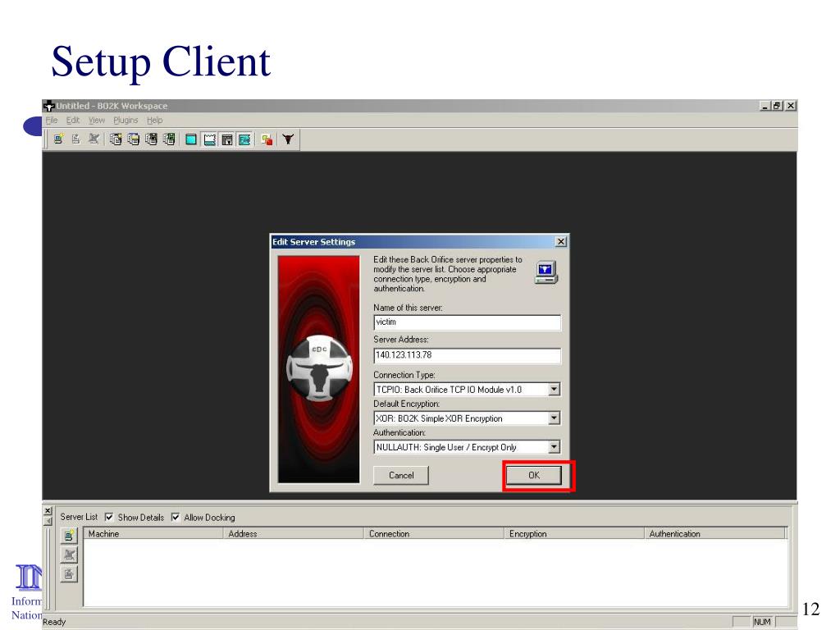The height and width of the screenshot is (630, 840).
Task: Click the pressed cyan torn-edge panel toolbar icon
Action: 209,139
